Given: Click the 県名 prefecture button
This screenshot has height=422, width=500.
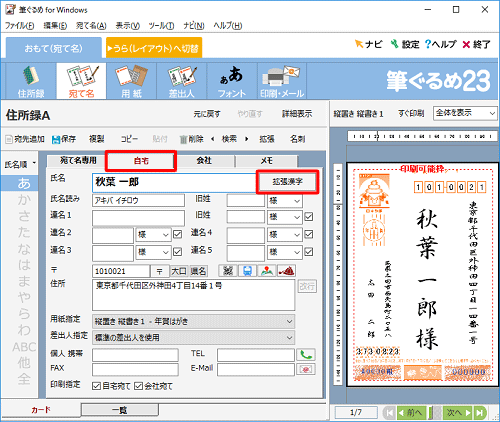Looking at the screenshot, I should click(198, 271).
